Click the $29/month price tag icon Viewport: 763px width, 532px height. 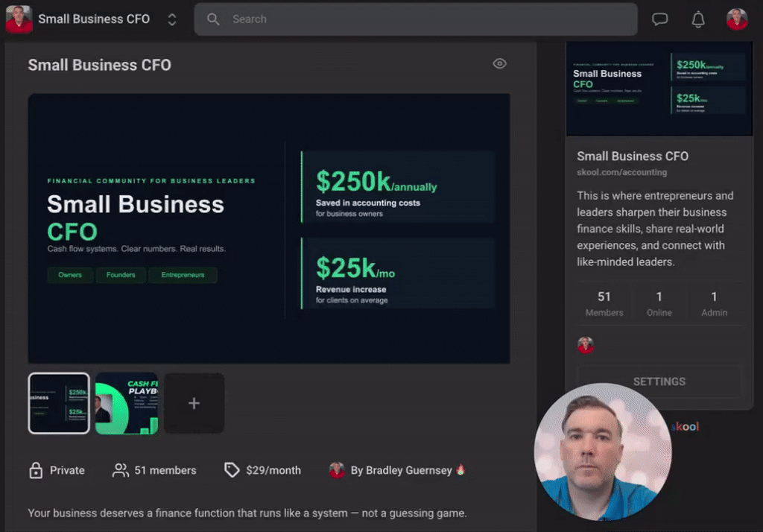[x=232, y=469]
